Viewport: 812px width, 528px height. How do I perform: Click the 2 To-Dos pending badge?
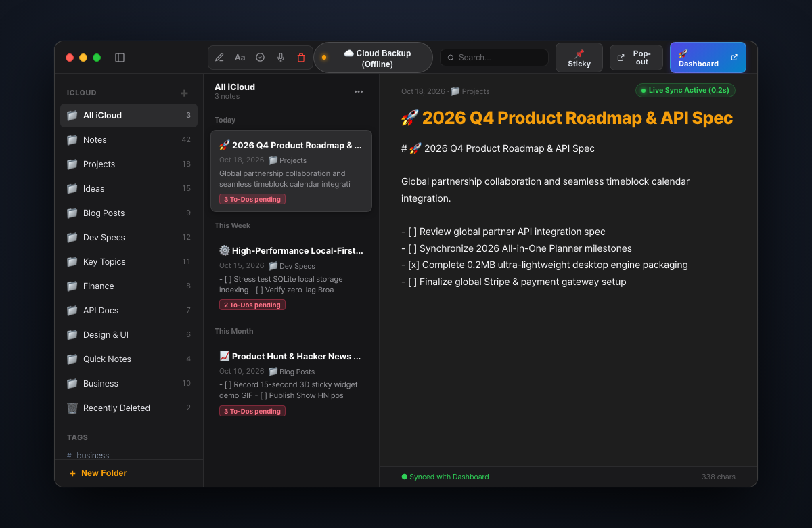click(252, 305)
